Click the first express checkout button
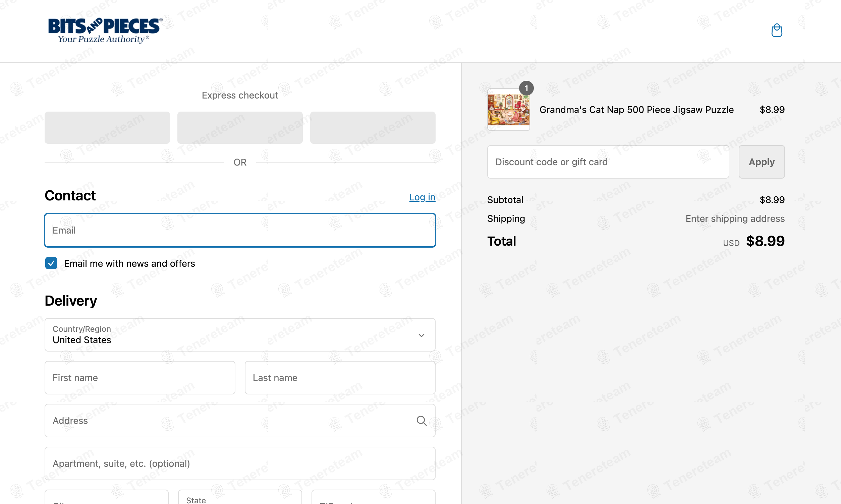Image resolution: width=841 pixels, height=504 pixels. pos(107,128)
